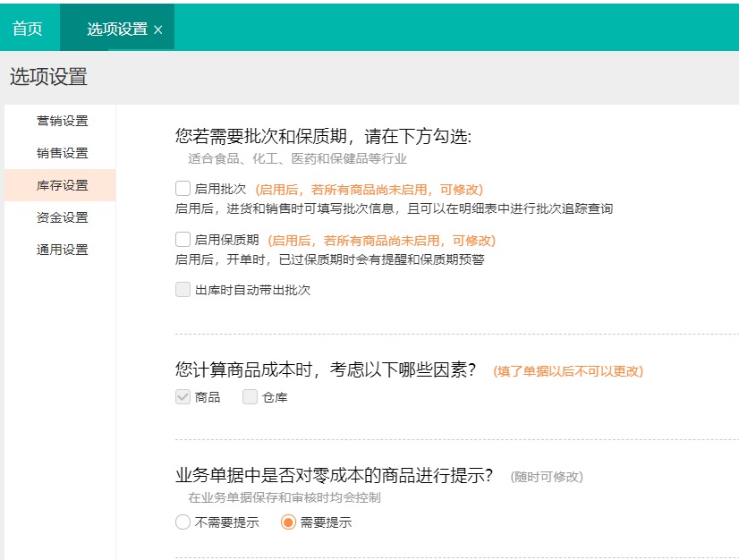The height and width of the screenshot is (560, 739).
Task: Select the 选项设置 tab
Action: (117, 29)
